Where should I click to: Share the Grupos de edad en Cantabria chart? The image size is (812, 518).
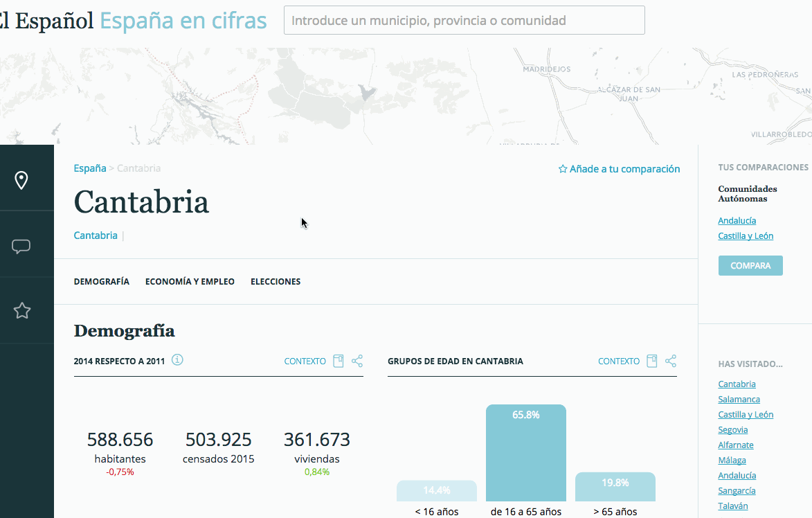point(671,361)
